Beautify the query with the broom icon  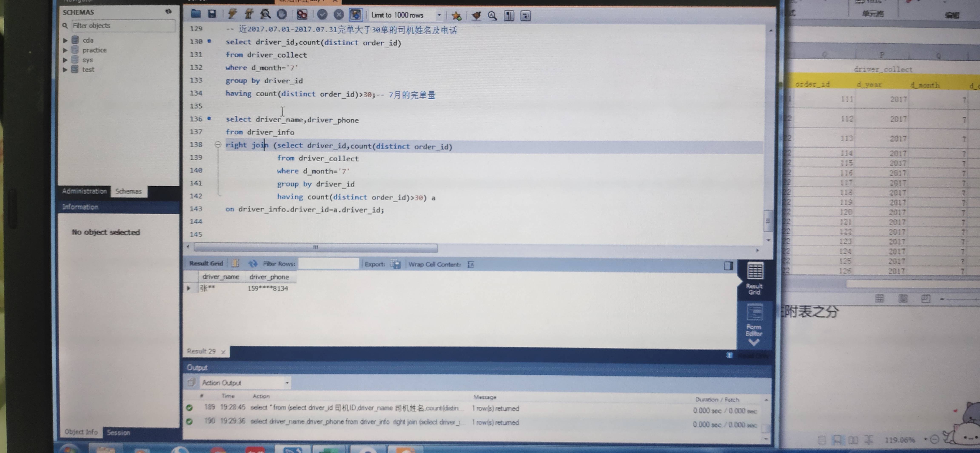coord(476,16)
